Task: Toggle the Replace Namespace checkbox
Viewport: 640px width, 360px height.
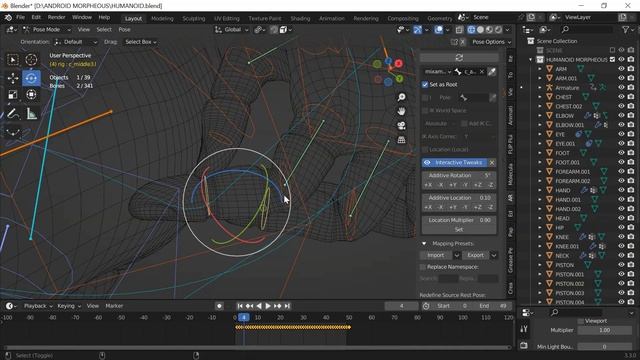Action: [423, 267]
